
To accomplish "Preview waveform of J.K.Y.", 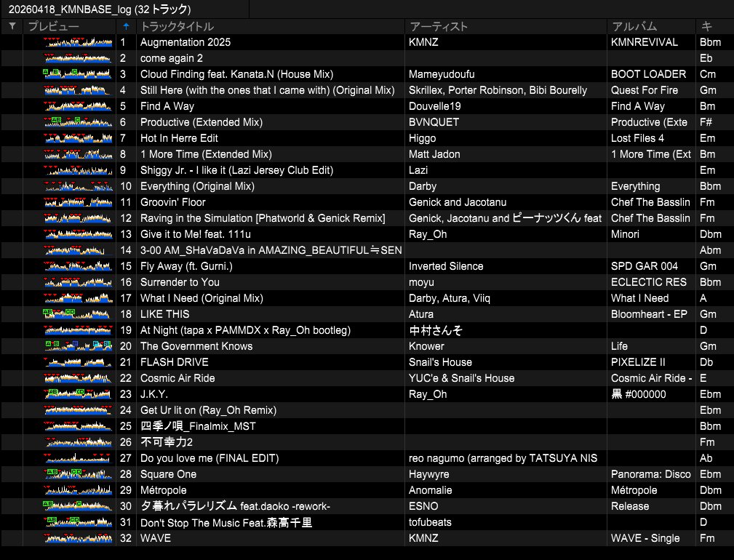I will tap(78, 394).
